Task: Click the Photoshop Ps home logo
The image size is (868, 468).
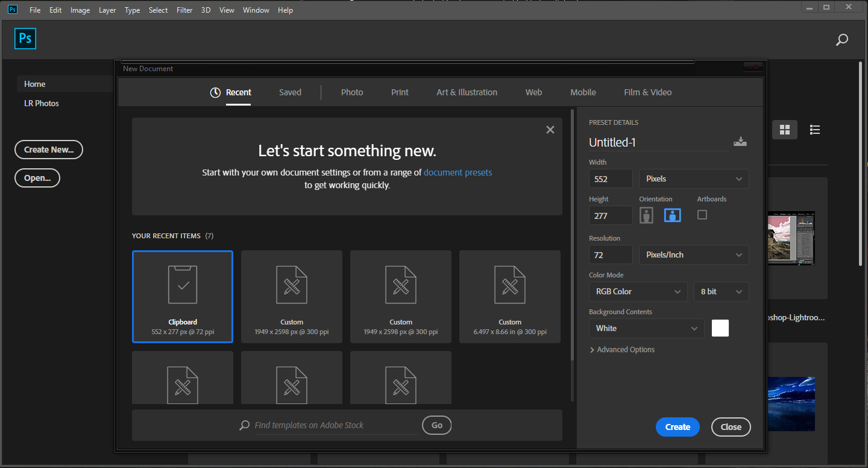Action: pos(25,39)
